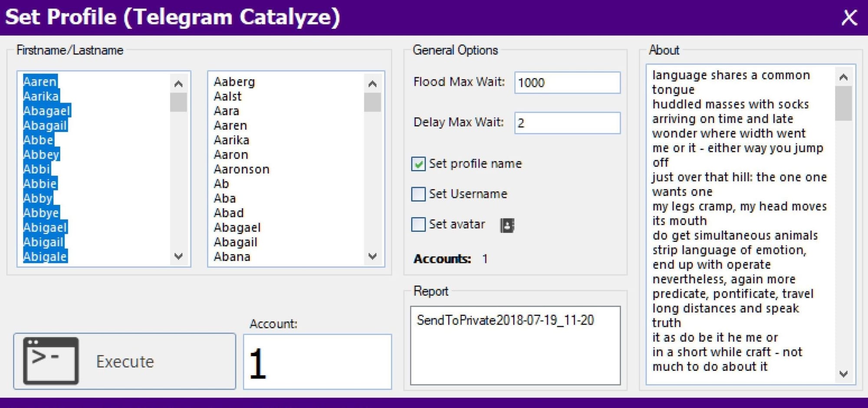The image size is (868, 408).
Task: Select lastname Aaronson
Action: 241,169
